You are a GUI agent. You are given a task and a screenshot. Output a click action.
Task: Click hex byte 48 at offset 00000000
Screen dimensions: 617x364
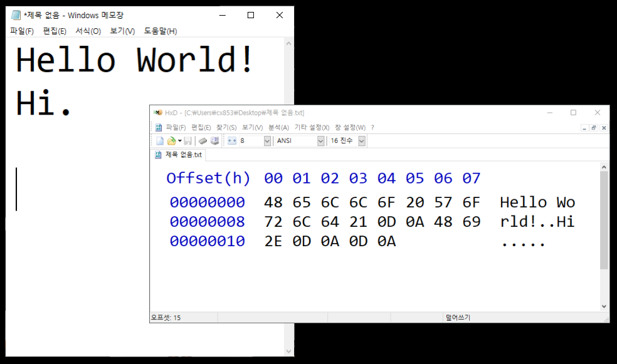coord(273,202)
